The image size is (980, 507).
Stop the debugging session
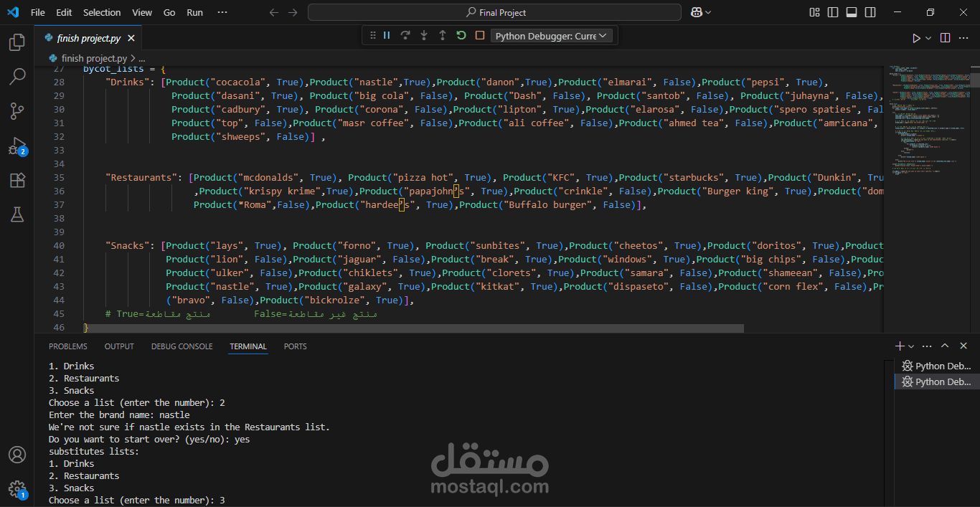click(x=480, y=36)
